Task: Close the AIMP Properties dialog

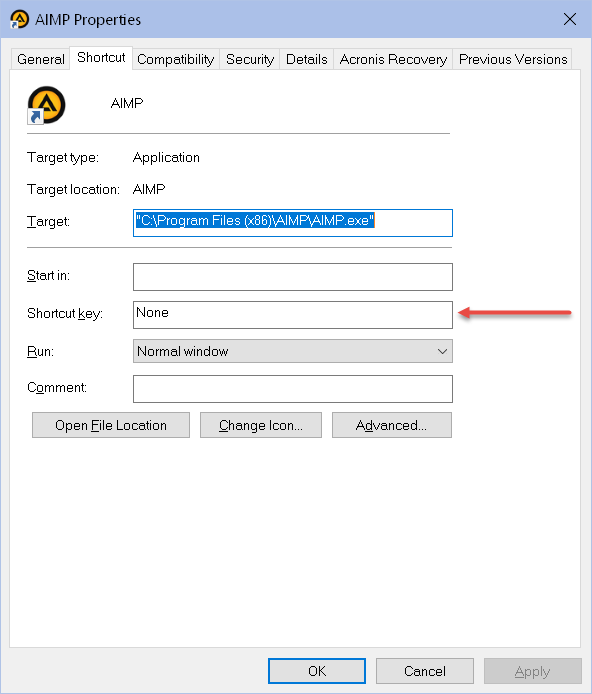Action: (569, 19)
